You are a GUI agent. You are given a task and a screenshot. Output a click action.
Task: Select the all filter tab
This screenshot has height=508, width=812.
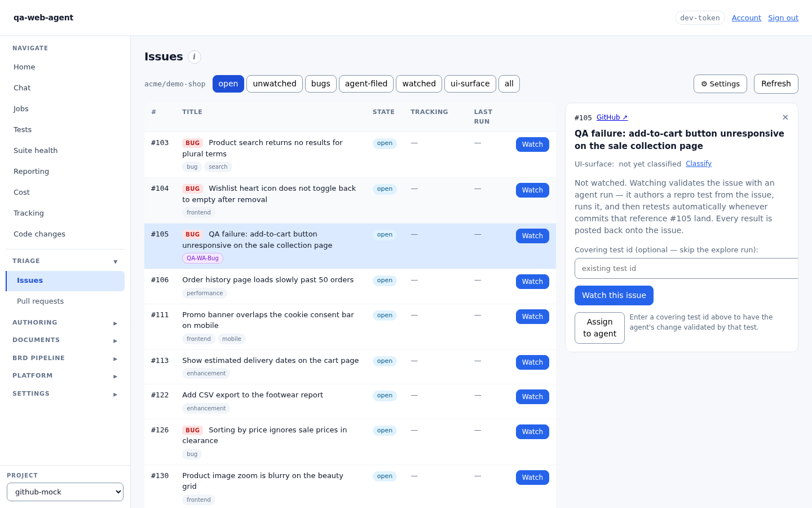coord(509,84)
